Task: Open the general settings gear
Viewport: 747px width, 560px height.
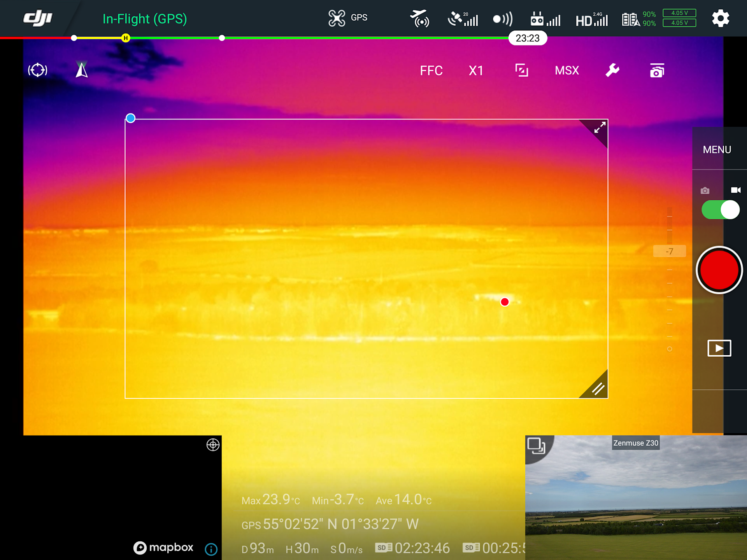Action: 720,18
